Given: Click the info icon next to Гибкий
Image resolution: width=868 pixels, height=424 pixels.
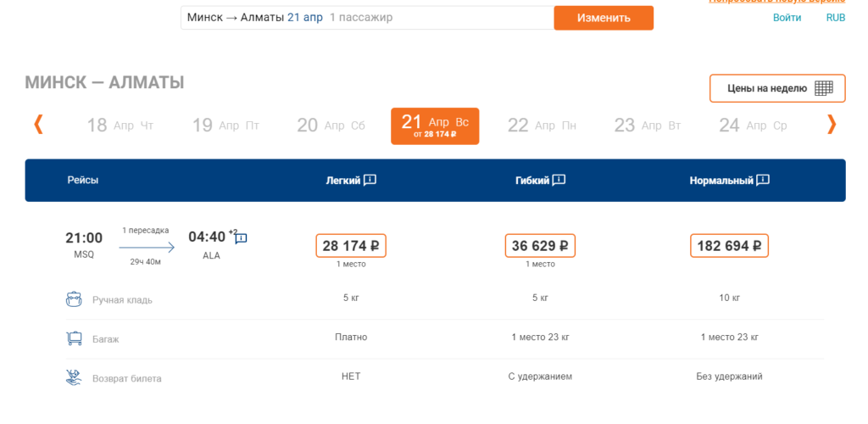Looking at the screenshot, I should [x=559, y=180].
